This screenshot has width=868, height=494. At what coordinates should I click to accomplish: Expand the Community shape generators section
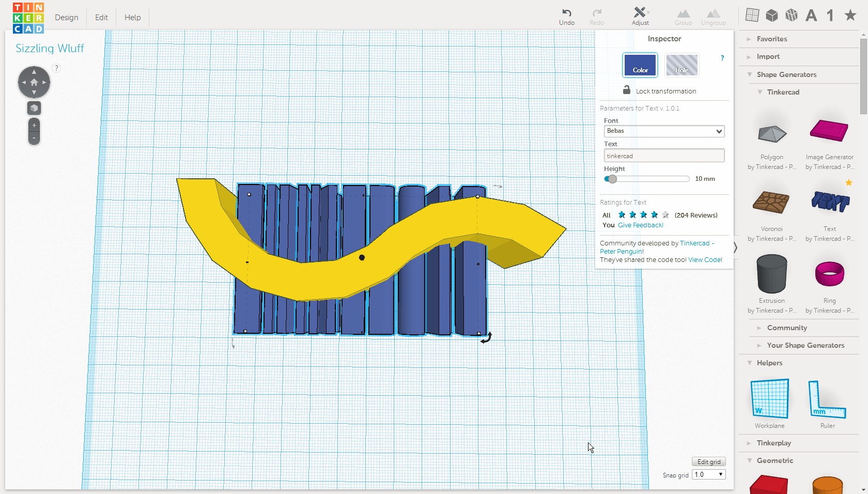tap(787, 327)
